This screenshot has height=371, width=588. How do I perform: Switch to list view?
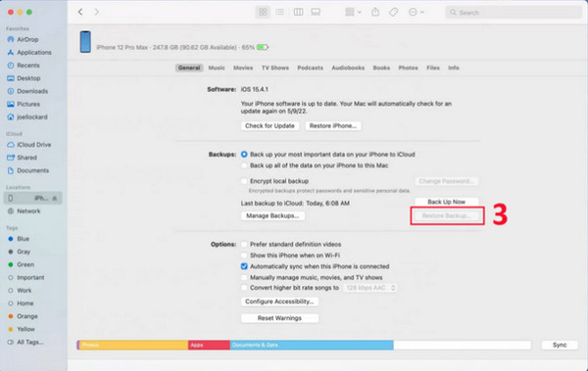pos(279,12)
